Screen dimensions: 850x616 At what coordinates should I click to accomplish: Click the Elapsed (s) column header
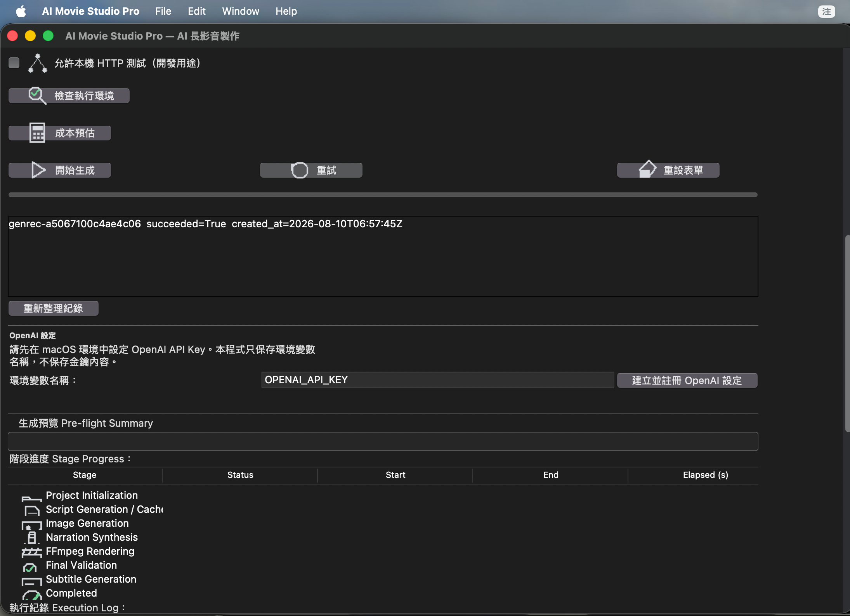[x=693, y=475]
